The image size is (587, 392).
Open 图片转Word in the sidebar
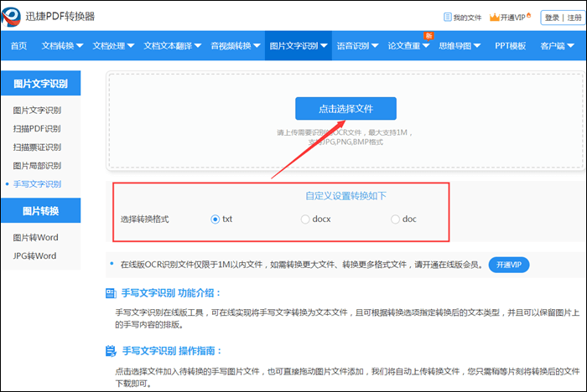point(34,238)
